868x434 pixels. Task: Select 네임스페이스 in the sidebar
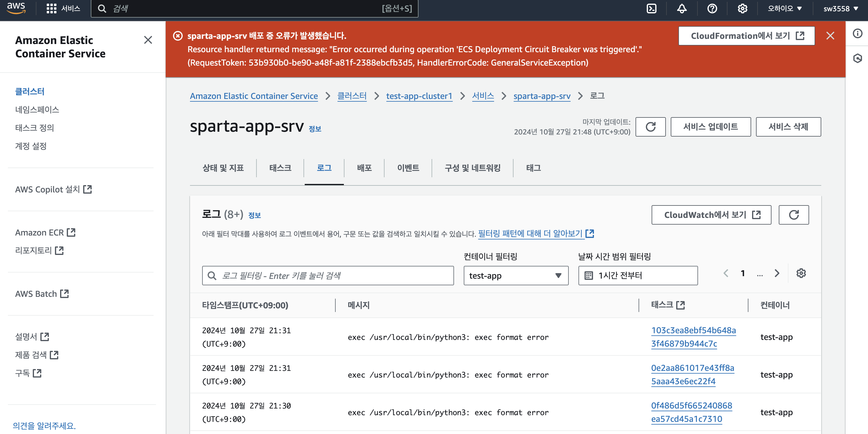coord(37,110)
